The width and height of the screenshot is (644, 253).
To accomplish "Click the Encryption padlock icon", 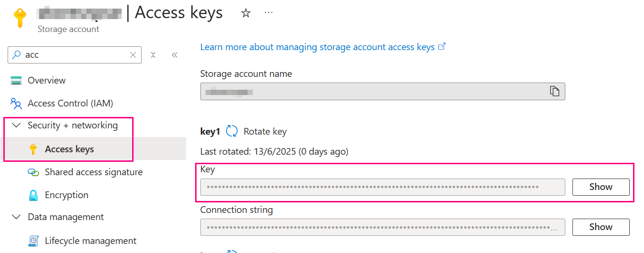I will click(33, 195).
